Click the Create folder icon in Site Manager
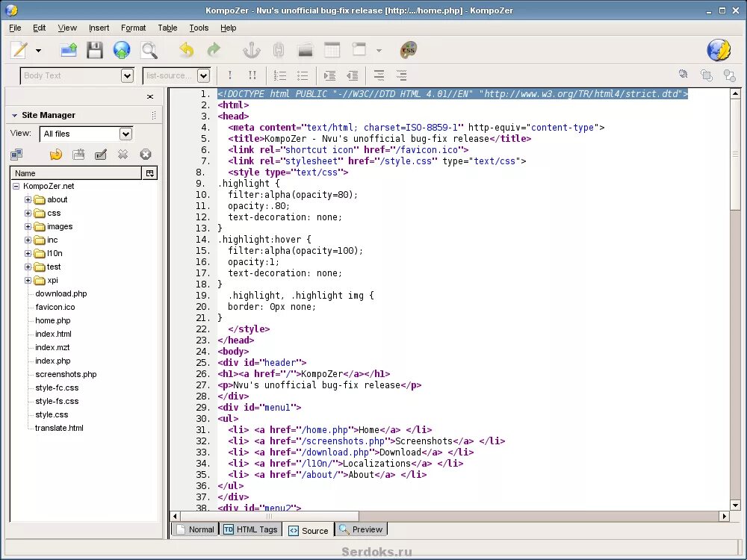 (78, 155)
